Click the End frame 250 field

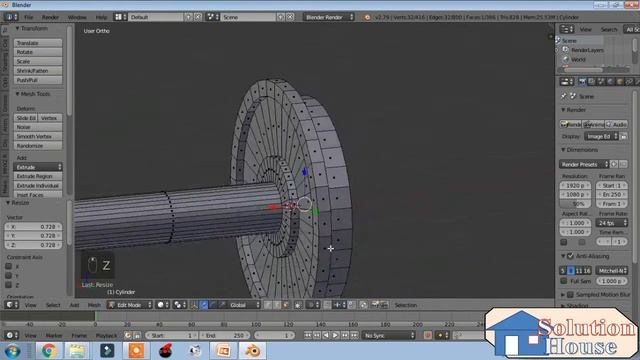point(224,335)
